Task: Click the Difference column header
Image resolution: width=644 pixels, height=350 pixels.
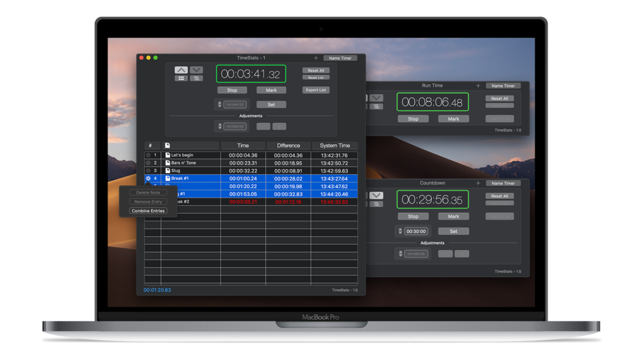Action: coord(288,145)
